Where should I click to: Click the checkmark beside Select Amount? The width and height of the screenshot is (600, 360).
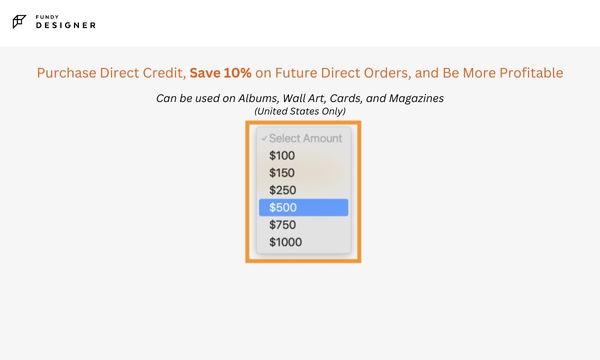point(264,138)
